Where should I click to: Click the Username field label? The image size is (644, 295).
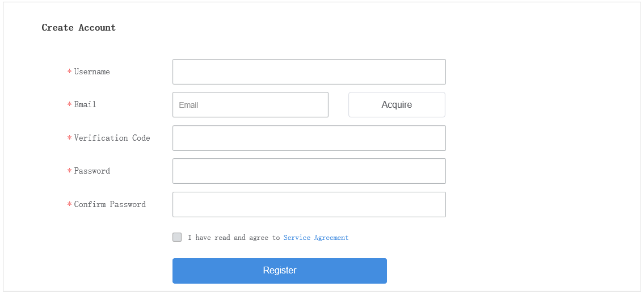92,72
